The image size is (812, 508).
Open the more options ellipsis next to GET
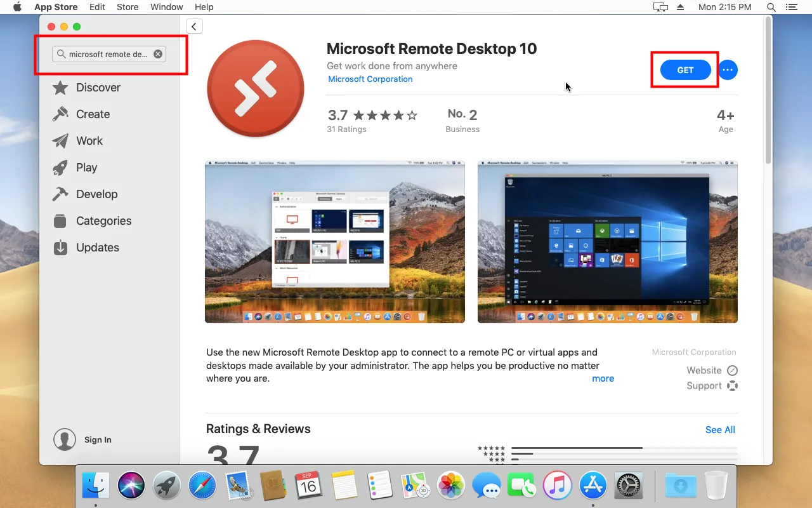727,70
